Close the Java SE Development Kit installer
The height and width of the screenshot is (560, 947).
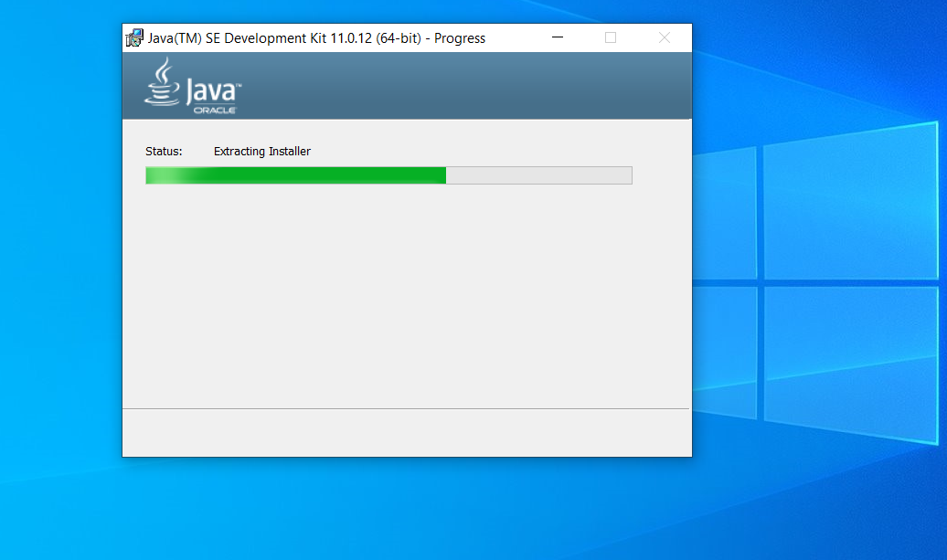click(x=665, y=37)
